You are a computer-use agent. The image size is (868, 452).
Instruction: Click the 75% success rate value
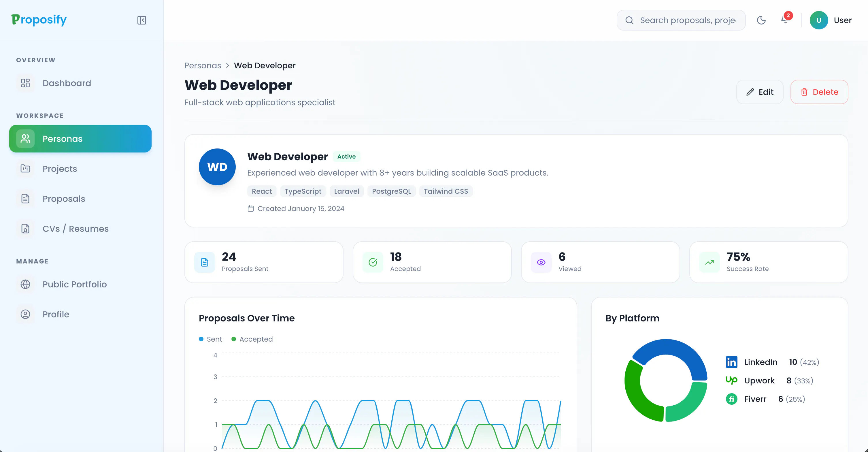click(x=738, y=257)
